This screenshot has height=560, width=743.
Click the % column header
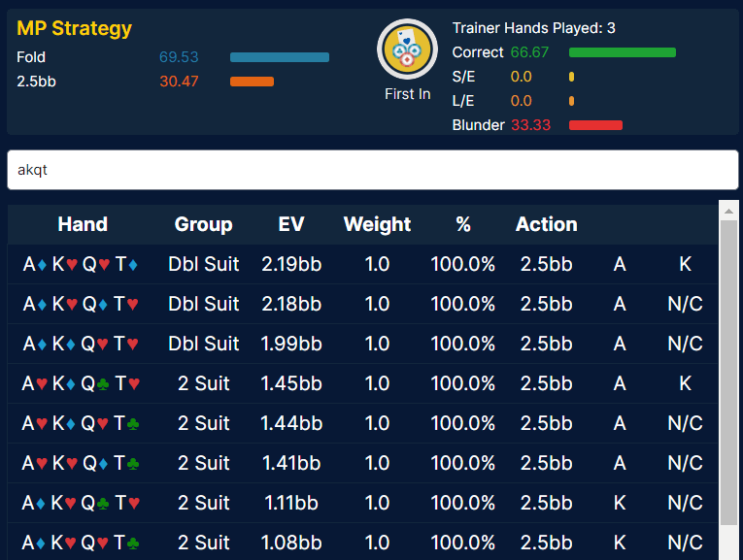point(462,224)
